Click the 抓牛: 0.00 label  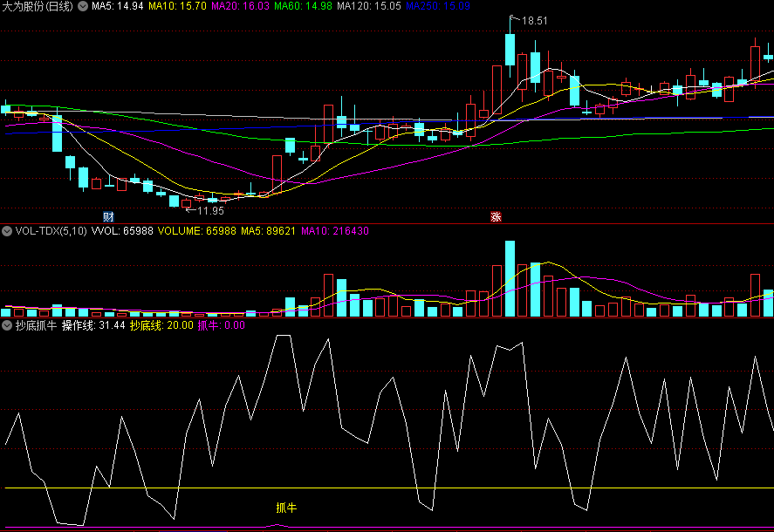coord(221,325)
